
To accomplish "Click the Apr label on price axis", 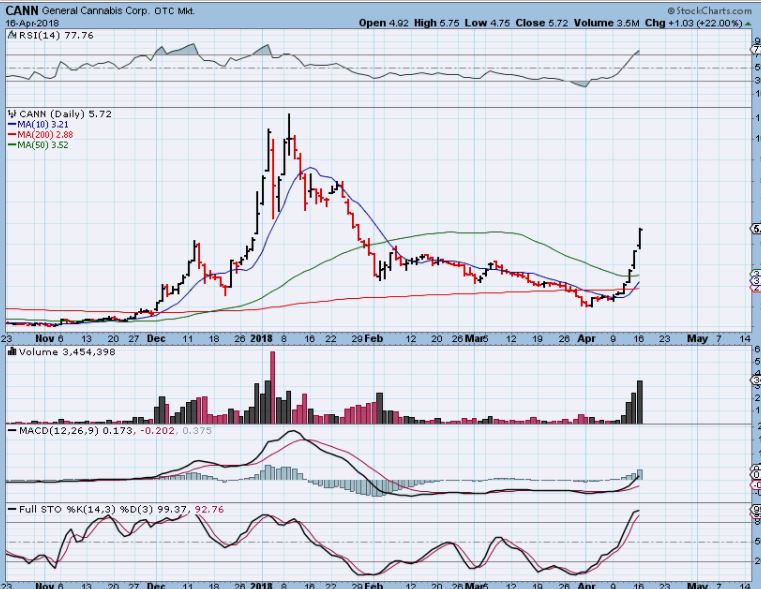I will (x=586, y=339).
